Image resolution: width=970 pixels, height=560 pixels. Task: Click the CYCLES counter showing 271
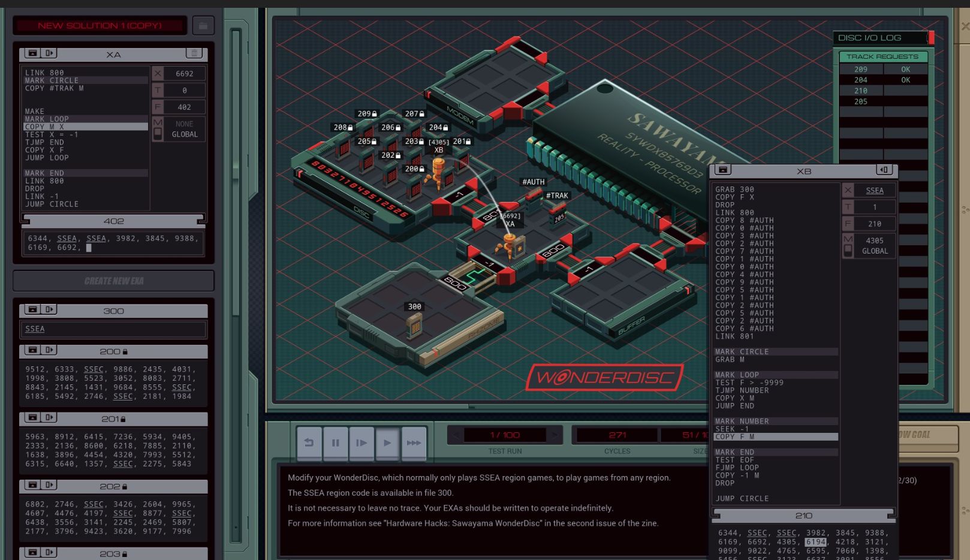coord(617,435)
